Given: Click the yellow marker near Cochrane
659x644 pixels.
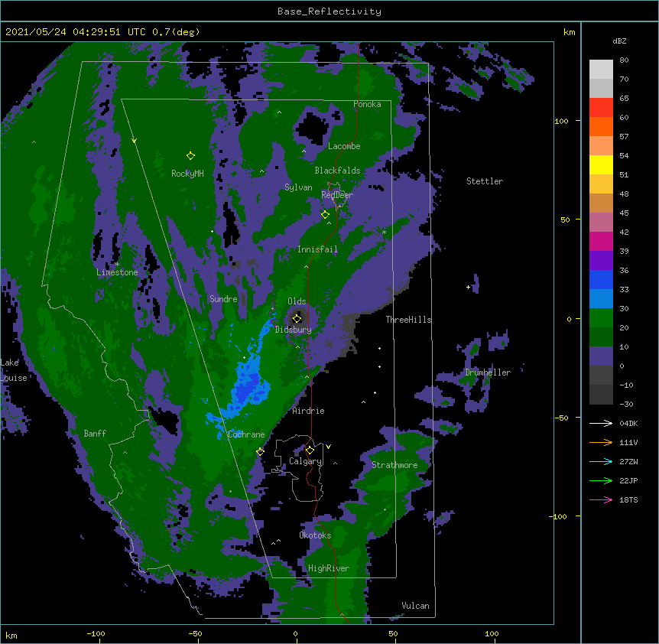Looking at the screenshot, I should (260, 452).
